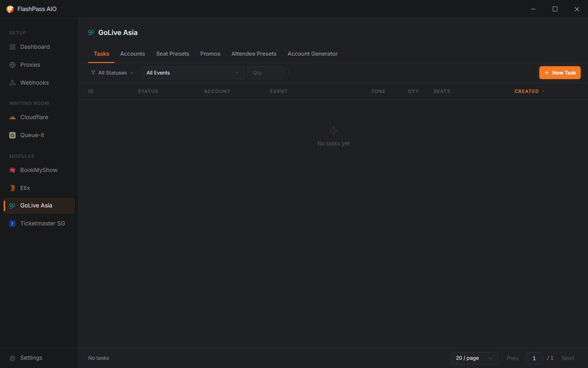Click the Webhooks icon in sidebar
This screenshot has width=588, height=368.
pos(12,83)
